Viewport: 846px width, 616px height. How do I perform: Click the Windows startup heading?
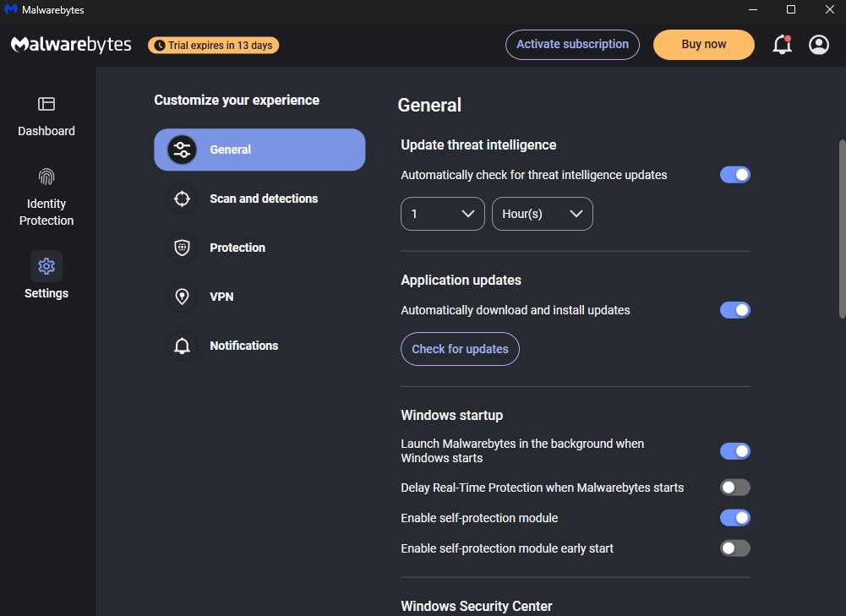pyautogui.click(x=452, y=416)
